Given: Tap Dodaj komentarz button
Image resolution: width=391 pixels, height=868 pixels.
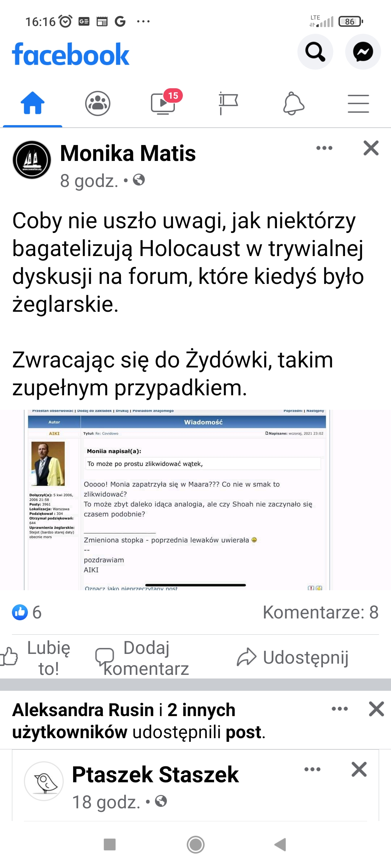Looking at the screenshot, I should (x=142, y=658).
